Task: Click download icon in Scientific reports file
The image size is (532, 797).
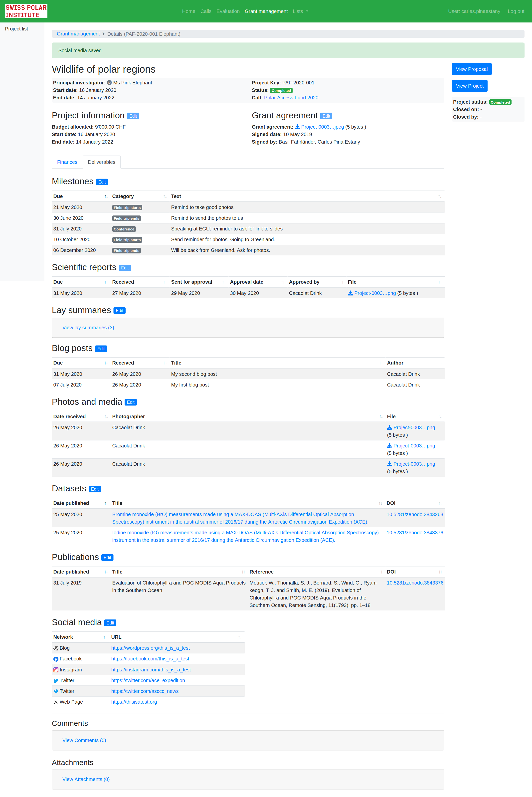Action: (350, 293)
